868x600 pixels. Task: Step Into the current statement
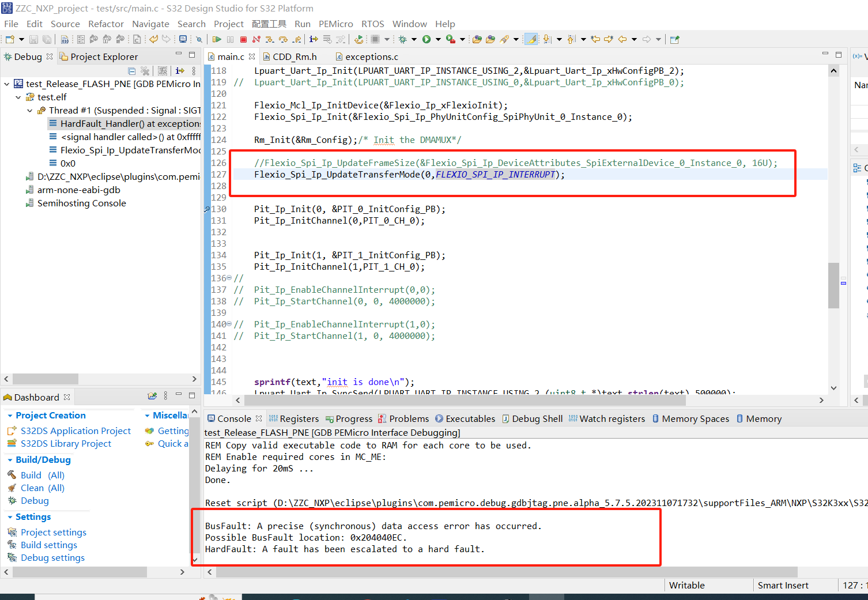point(270,39)
